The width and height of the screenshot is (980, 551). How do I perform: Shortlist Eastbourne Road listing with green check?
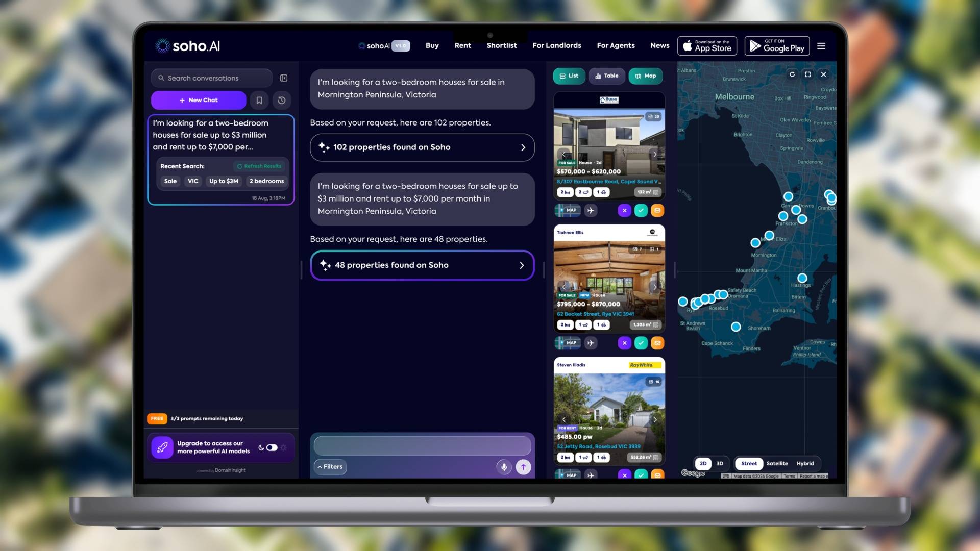pos(641,210)
